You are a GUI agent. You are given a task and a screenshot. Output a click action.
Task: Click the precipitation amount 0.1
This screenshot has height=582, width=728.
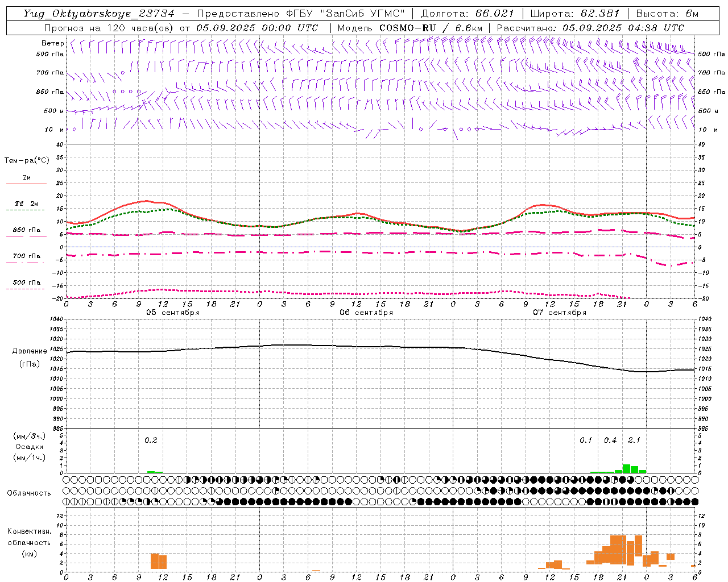click(586, 440)
